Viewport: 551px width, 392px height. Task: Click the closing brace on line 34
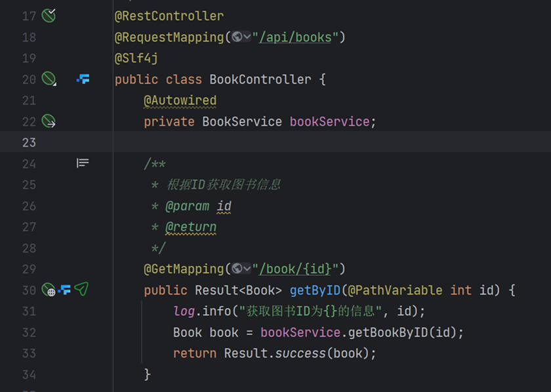point(147,374)
